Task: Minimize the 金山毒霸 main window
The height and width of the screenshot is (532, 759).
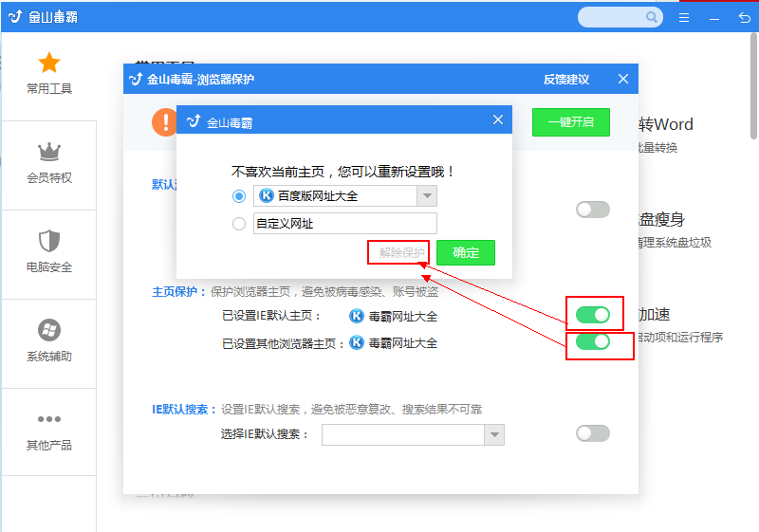Action: 714,18
